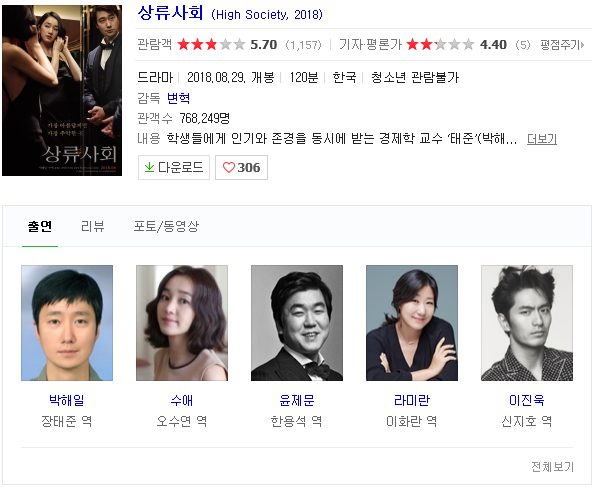Click the critic star rating icons

pos(440,45)
